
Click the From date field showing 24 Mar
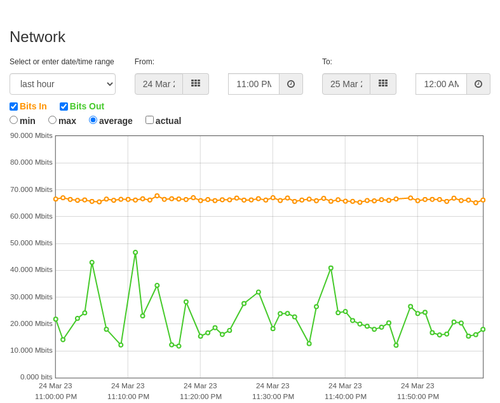(159, 84)
